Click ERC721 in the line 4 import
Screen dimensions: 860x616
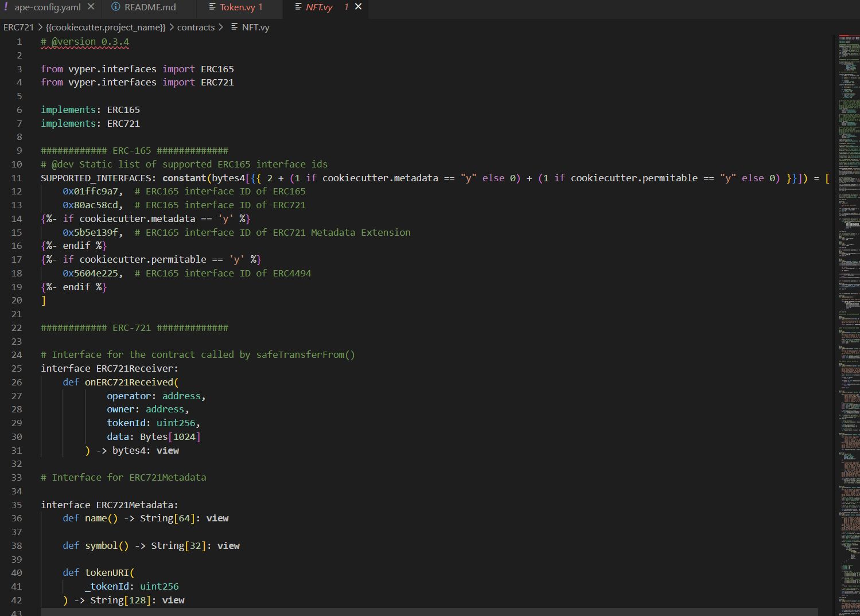pyautogui.click(x=217, y=83)
